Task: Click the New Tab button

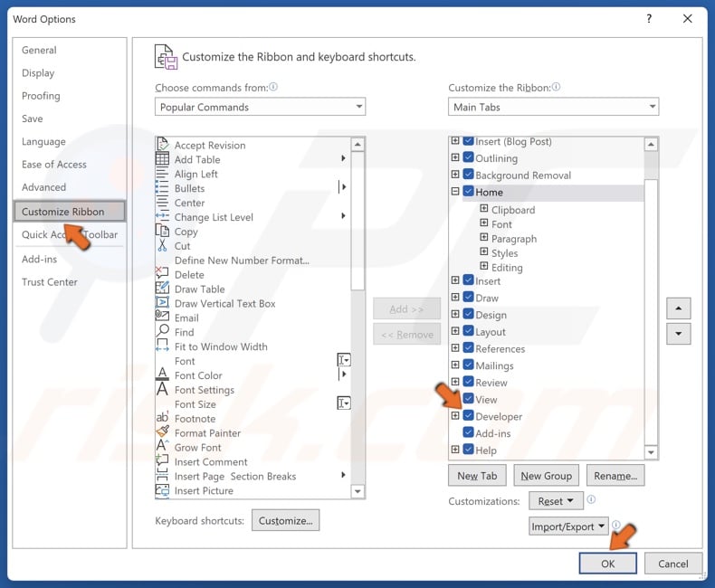Action: coord(477,476)
